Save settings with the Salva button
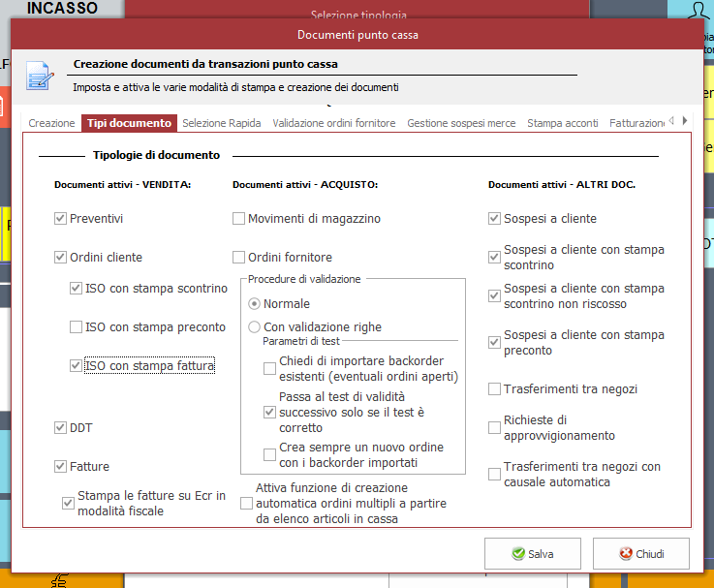 [x=532, y=554]
